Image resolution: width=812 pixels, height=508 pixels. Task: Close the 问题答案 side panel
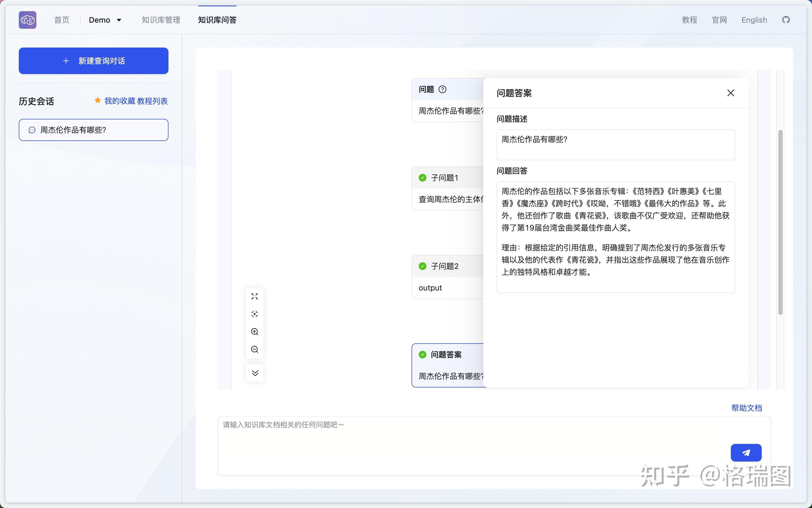(x=731, y=93)
